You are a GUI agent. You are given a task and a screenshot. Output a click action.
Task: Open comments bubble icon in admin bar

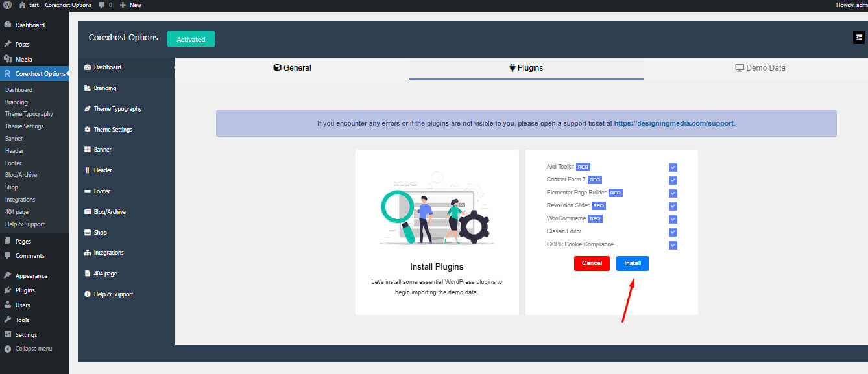tap(102, 5)
